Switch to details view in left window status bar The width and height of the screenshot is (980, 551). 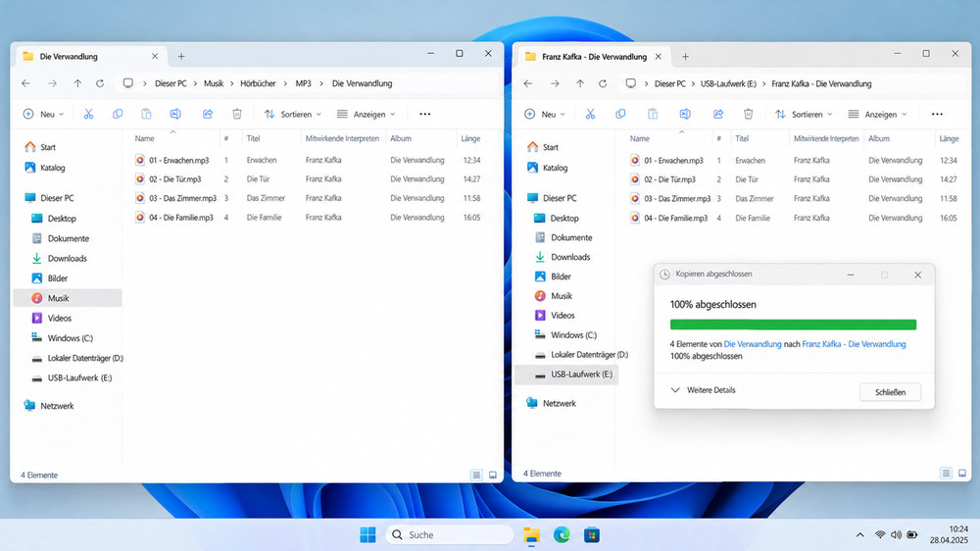[476, 475]
